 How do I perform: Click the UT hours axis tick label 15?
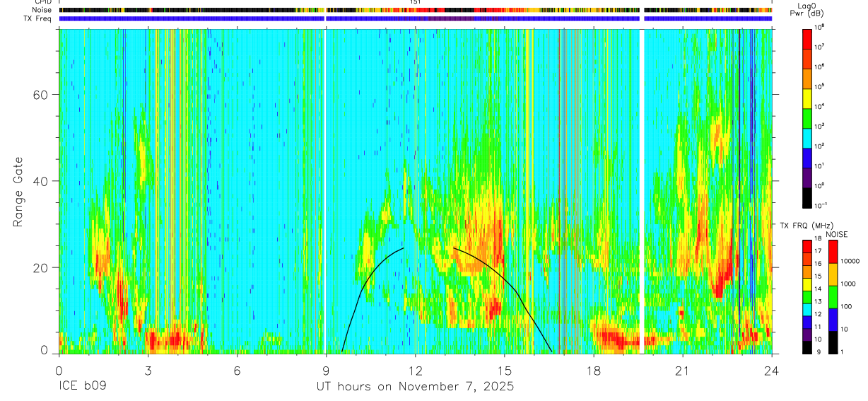tap(505, 371)
